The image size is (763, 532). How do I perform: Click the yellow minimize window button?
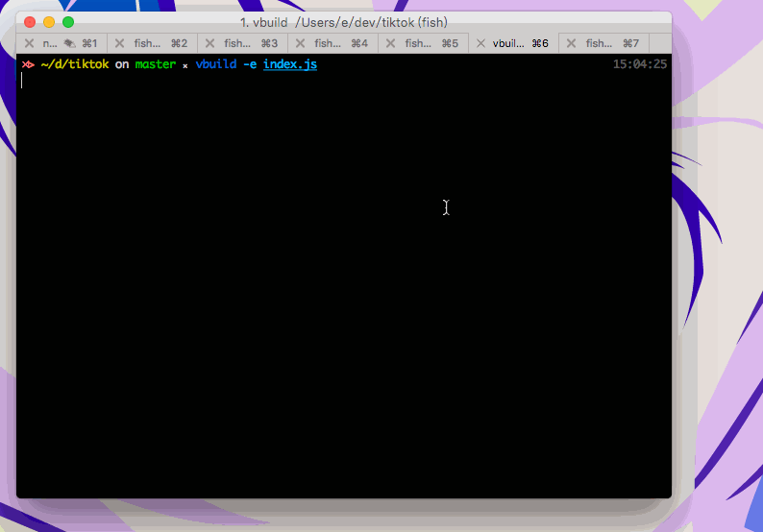click(49, 22)
